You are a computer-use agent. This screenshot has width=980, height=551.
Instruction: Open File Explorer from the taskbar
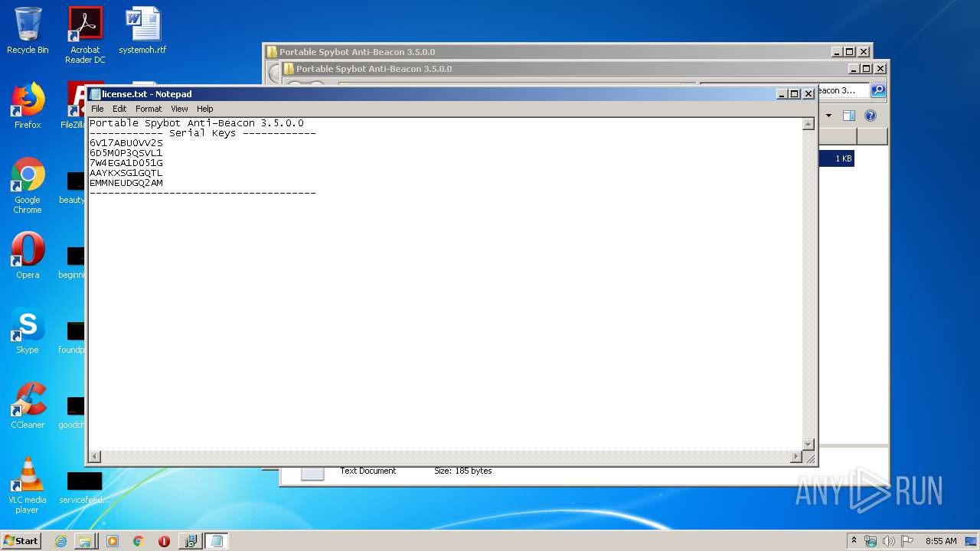[85, 541]
